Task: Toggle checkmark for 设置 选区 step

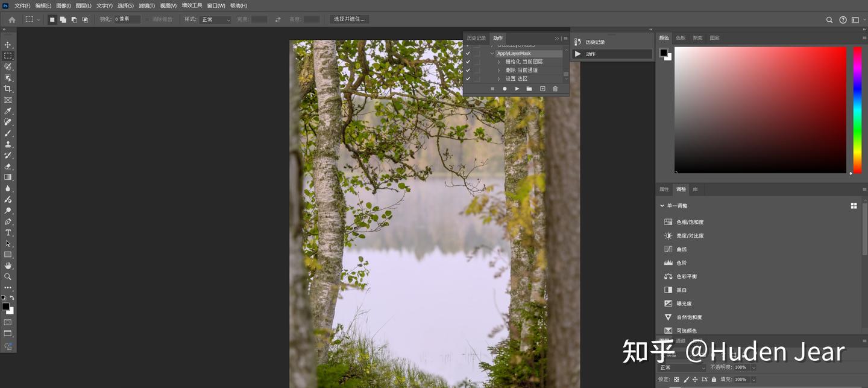Action: point(468,78)
